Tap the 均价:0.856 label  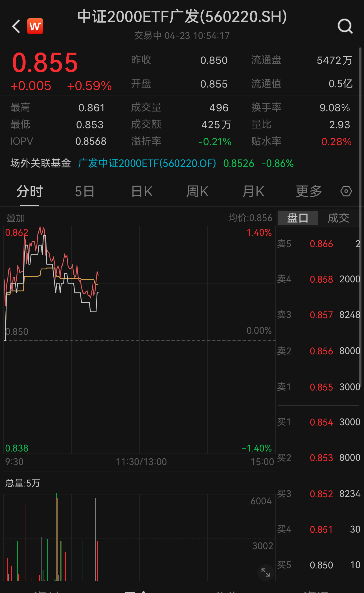coord(250,218)
